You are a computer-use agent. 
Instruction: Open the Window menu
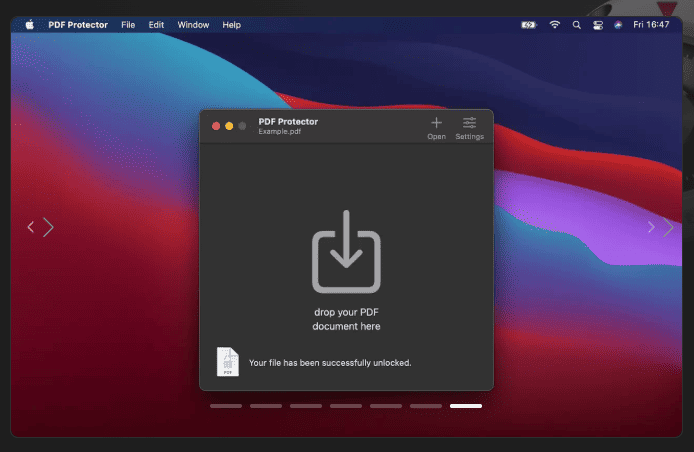[x=193, y=25]
